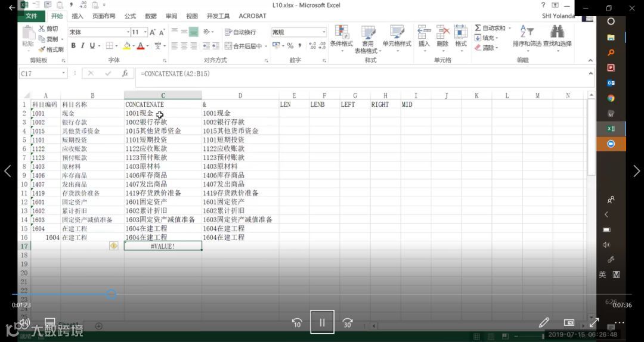Toggle Italic formatting

coord(82,45)
